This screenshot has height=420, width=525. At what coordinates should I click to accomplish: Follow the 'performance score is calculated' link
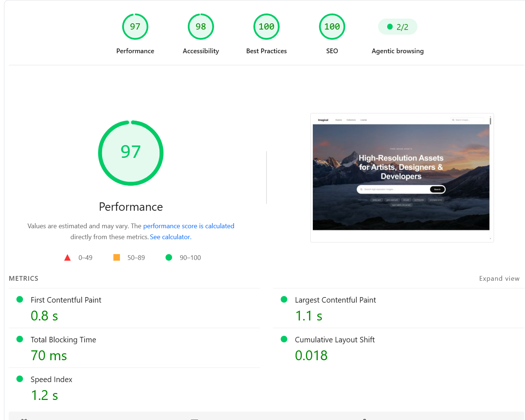[188, 226]
